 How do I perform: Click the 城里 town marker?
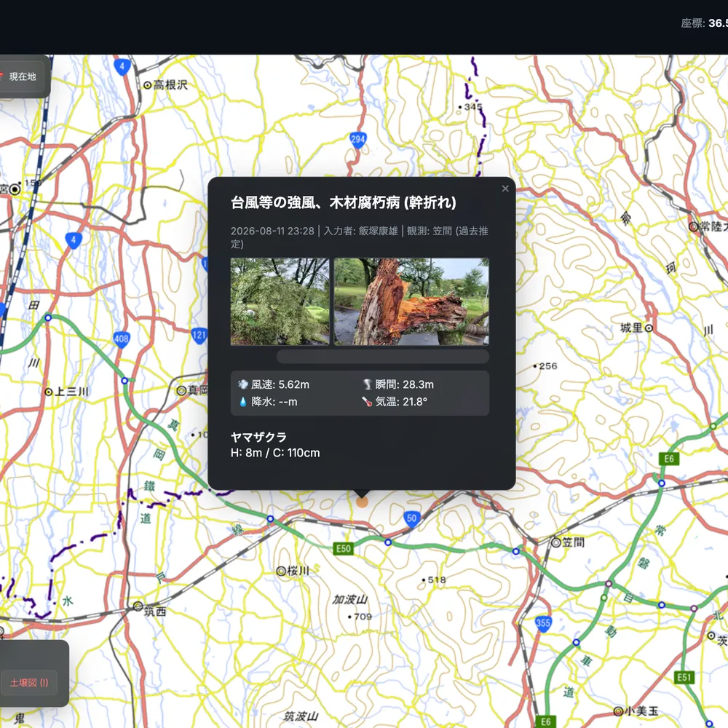point(649,328)
